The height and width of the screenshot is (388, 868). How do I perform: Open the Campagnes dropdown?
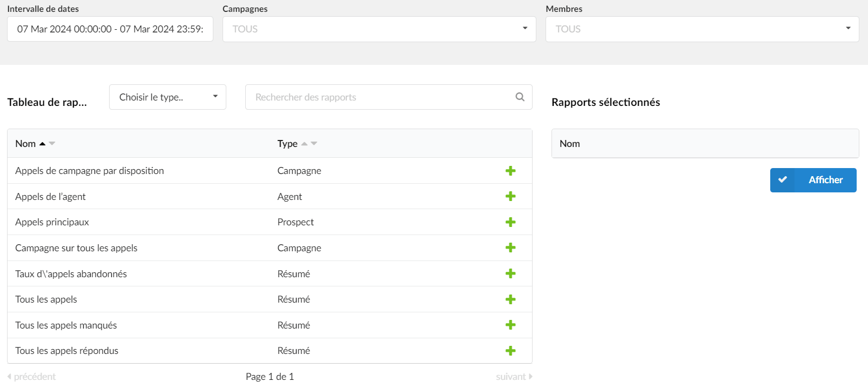pos(379,29)
